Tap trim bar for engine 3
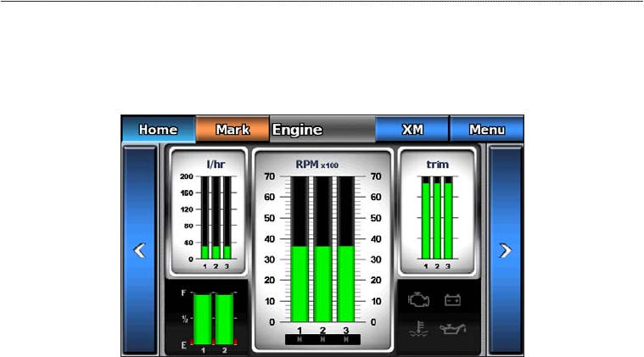Viewport: 644px width, 357px height. (448, 218)
